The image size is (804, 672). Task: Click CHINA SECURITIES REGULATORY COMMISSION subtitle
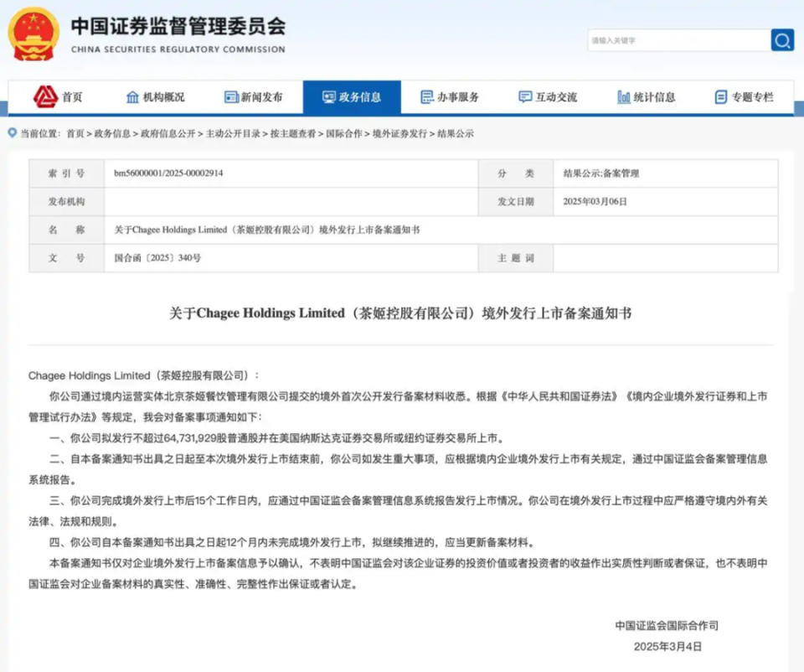click(x=178, y=49)
